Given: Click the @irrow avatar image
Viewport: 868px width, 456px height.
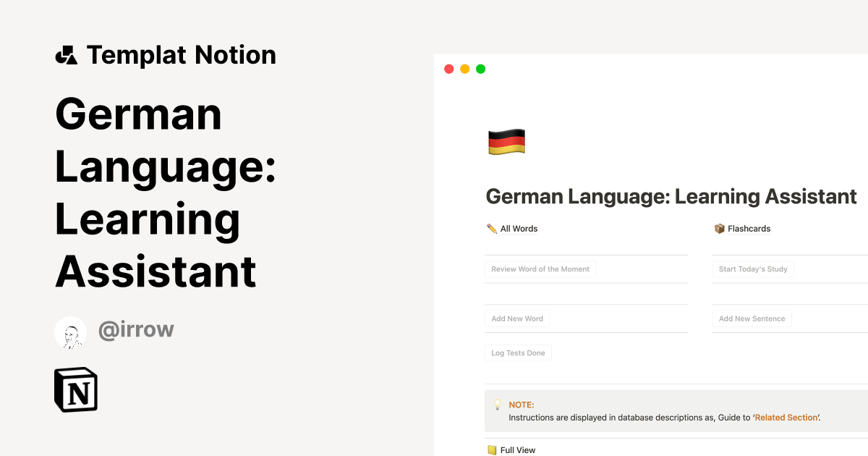Looking at the screenshot, I should [71, 332].
